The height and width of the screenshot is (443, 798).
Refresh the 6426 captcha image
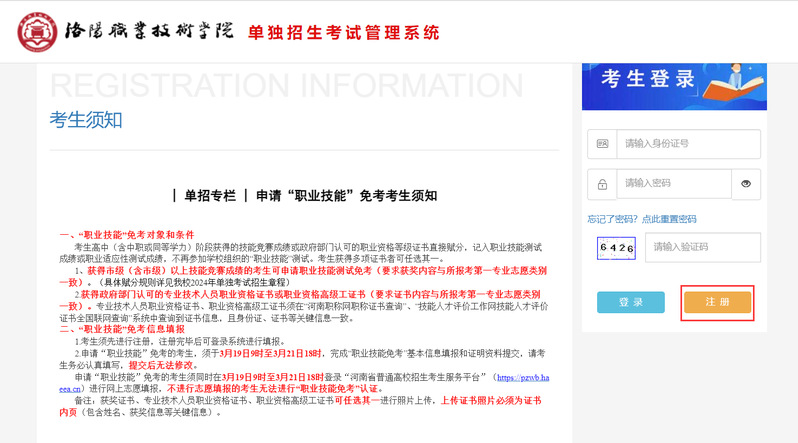tap(616, 247)
